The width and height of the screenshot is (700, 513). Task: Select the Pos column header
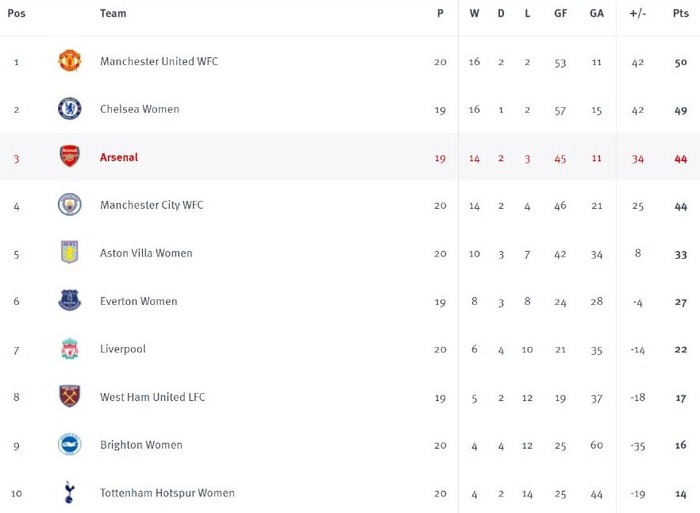tap(17, 13)
